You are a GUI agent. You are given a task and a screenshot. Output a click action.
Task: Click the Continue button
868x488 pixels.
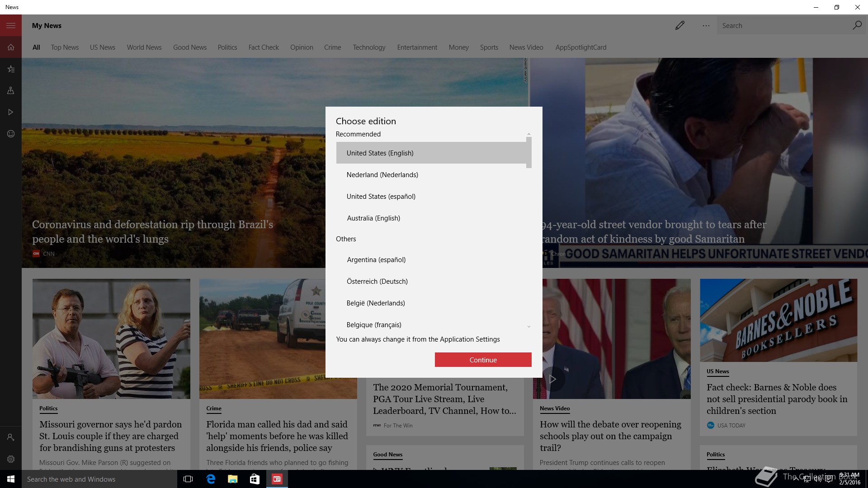(483, 360)
